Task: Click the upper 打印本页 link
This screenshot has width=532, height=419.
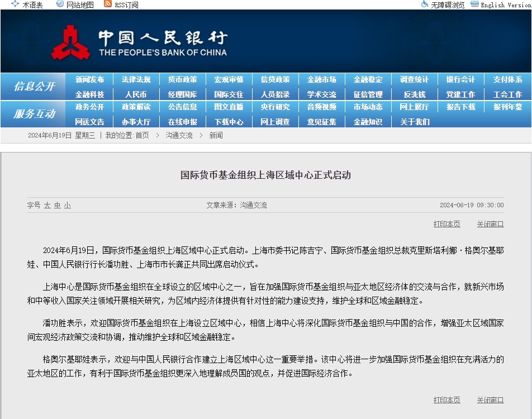Action: pos(446,224)
